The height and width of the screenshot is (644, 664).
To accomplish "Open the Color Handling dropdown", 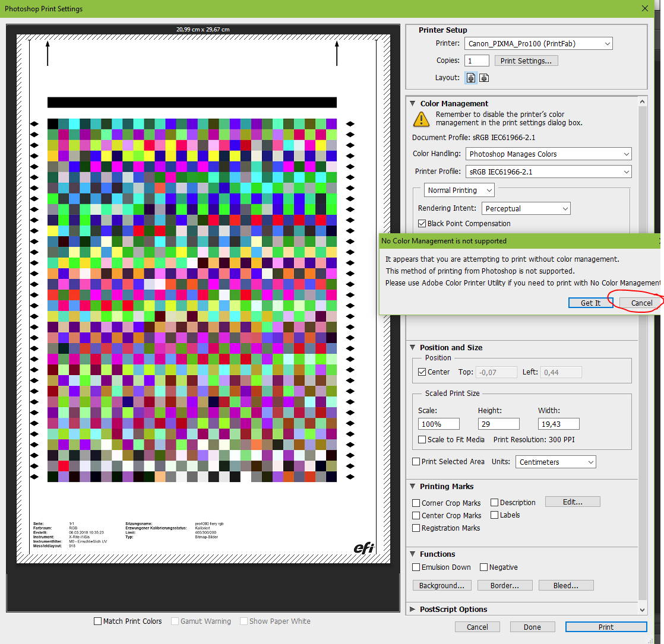I will (x=548, y=154).
